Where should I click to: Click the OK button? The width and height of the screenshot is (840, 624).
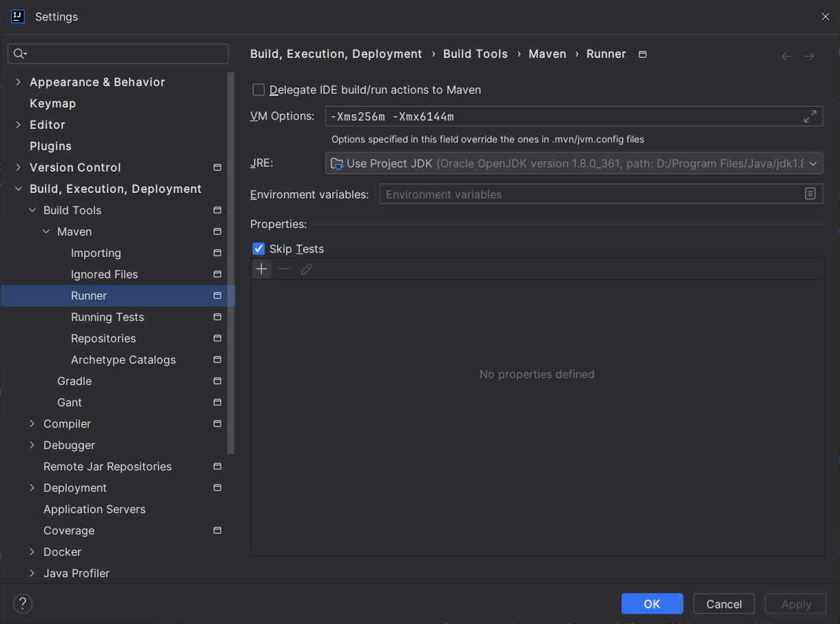(652, 604)
